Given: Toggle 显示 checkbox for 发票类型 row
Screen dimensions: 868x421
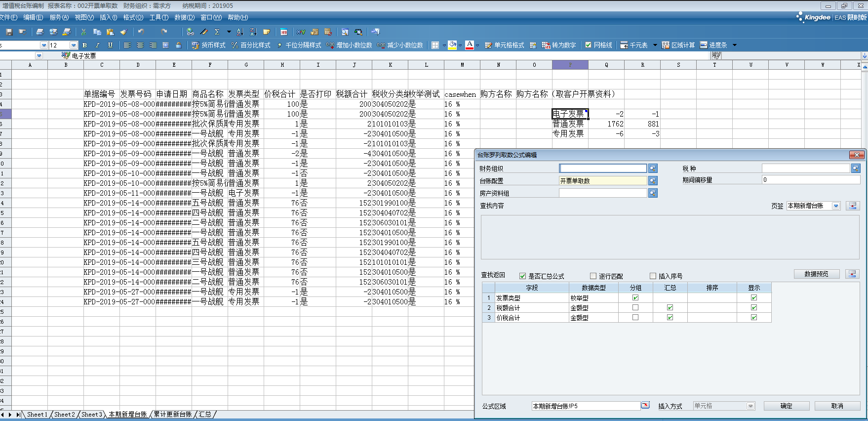Looking at the screenshot, I should [x=754, y=297].
